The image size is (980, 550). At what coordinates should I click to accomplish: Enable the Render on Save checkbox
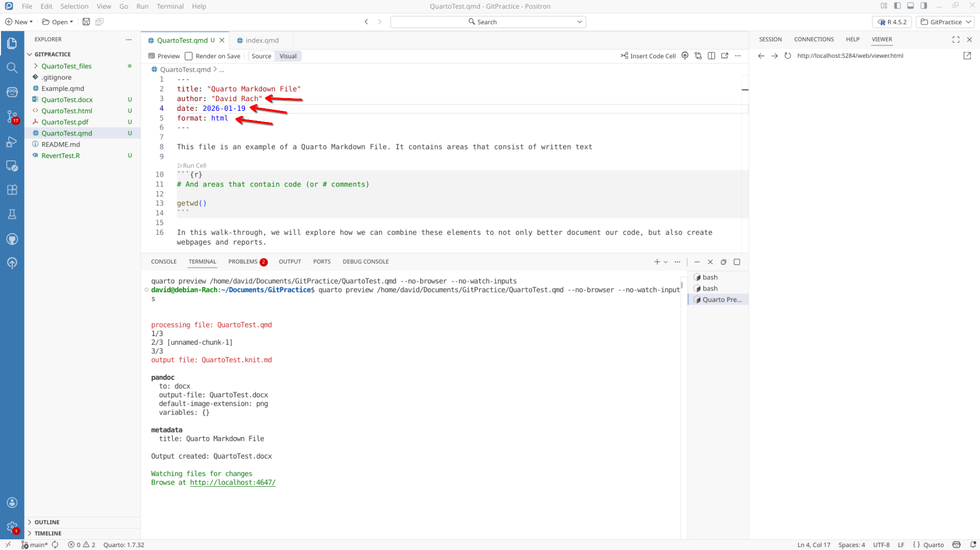(x=189, y=56)
